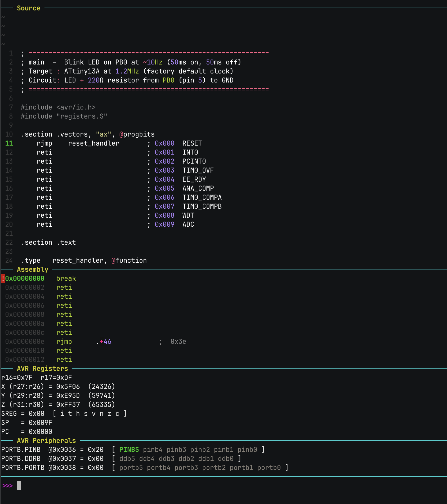Click the '0x3e' comment in Assembly
This screenshot has width=447, height=504.
click(178, 342)
